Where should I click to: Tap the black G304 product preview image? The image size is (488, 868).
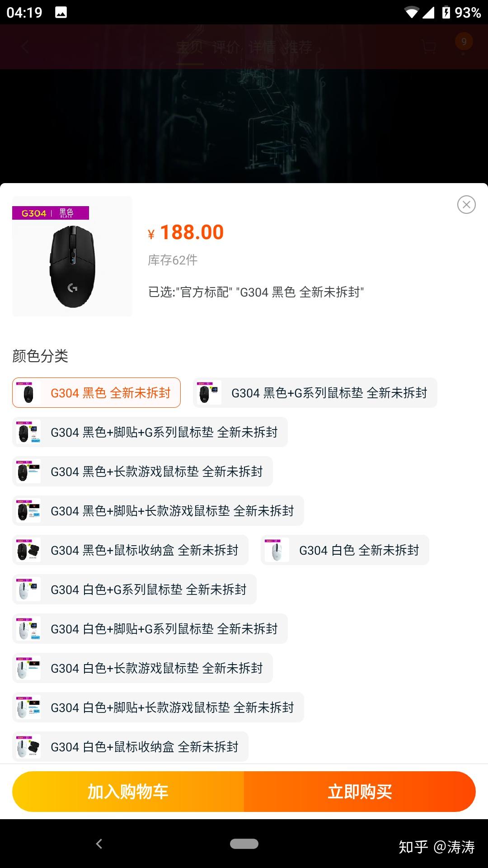click(72, 256)
